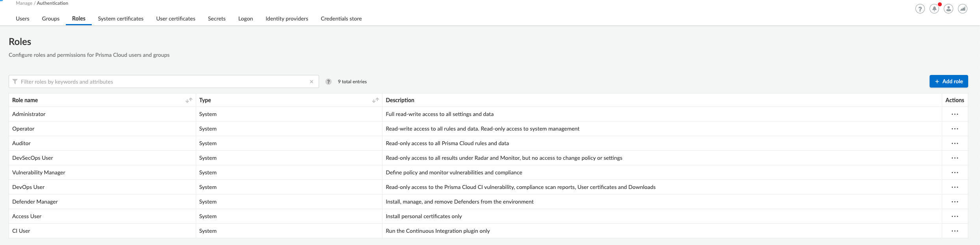
Task: Click the Add role button
Action: pyautogui.click(x=948, y=81)
